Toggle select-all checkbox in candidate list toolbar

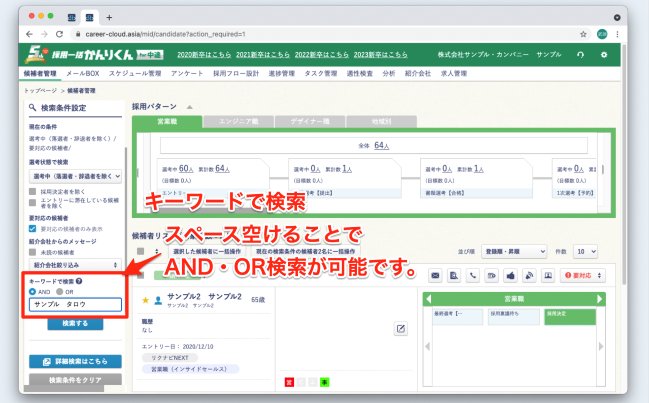click(141, 251)
